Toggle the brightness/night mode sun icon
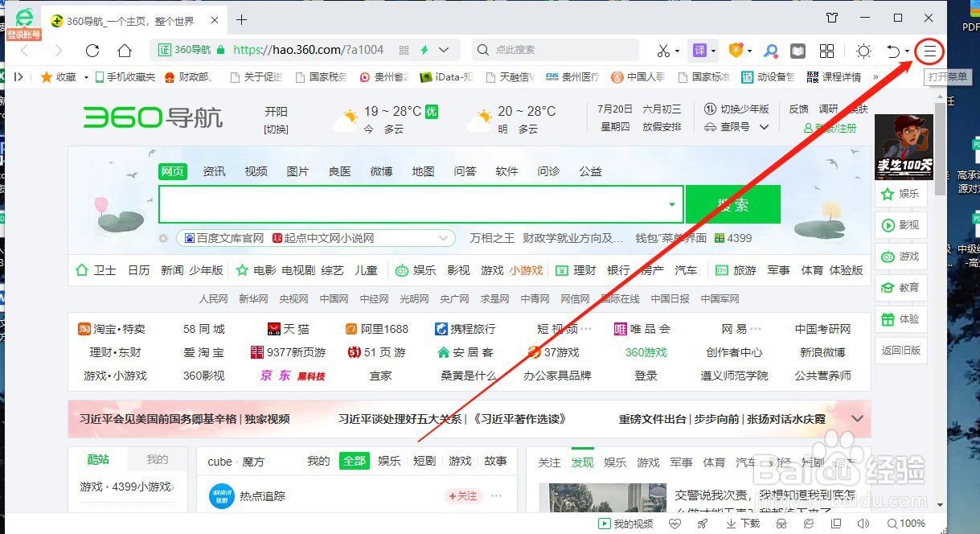 (863, 51)
